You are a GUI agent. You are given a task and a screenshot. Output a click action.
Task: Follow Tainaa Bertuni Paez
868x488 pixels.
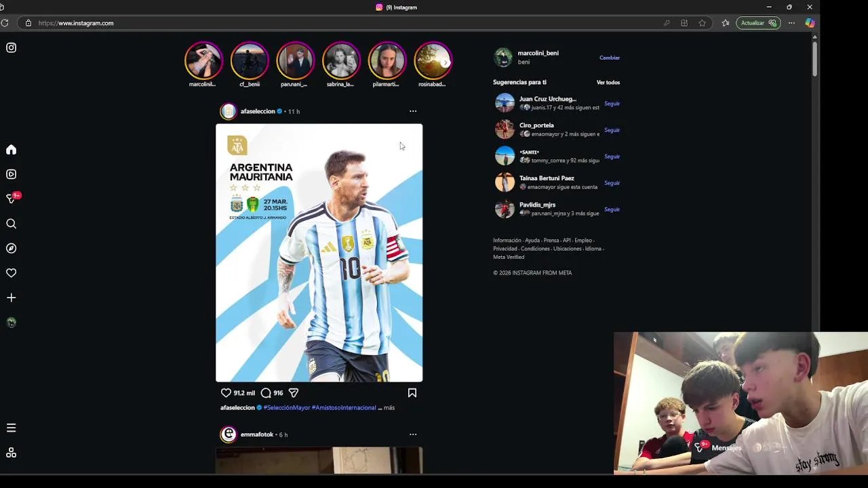(x=612, y=183)
